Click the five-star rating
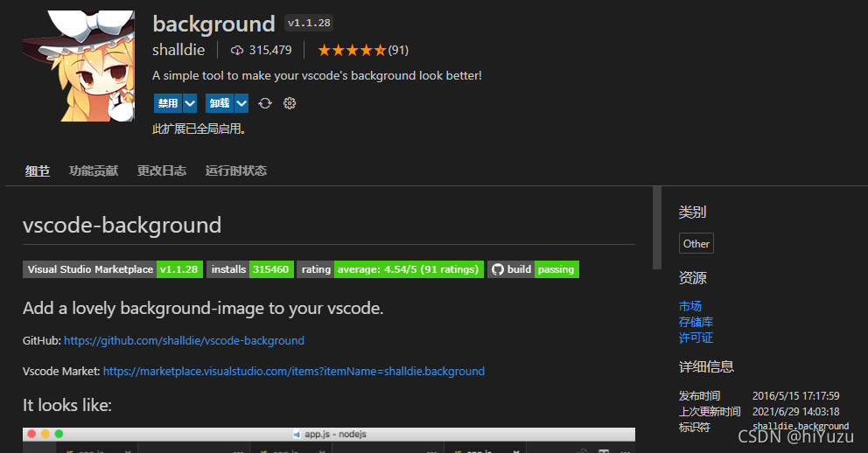This screenshot has width=868, height=453. coord(352,51)
